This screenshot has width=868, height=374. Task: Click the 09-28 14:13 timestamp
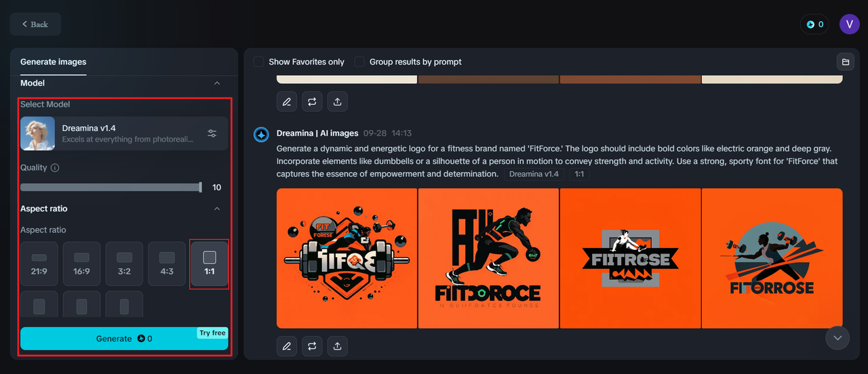pyautogui.click(x=387, y=133)
